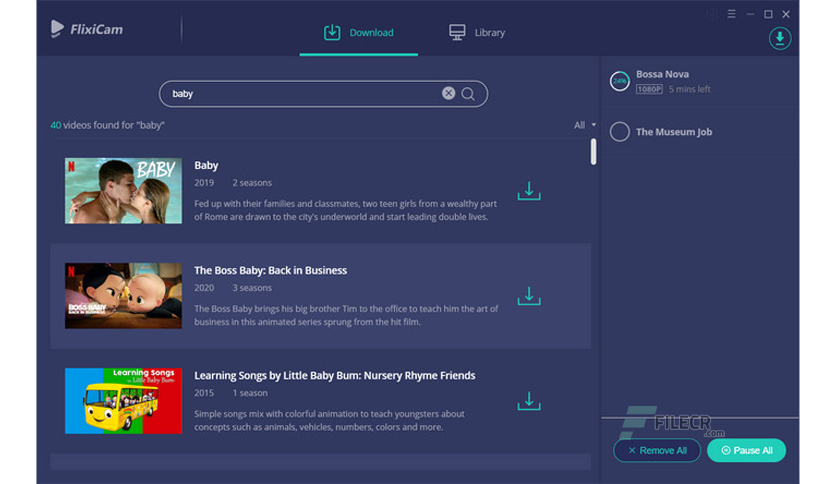Click the 1080P quality badge
836x484 pixels.
coord(649,89)
